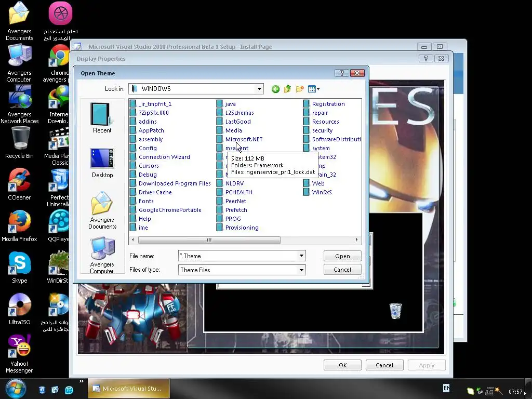Click the file list horizontal scrollbar thumb

click(209, 240)
